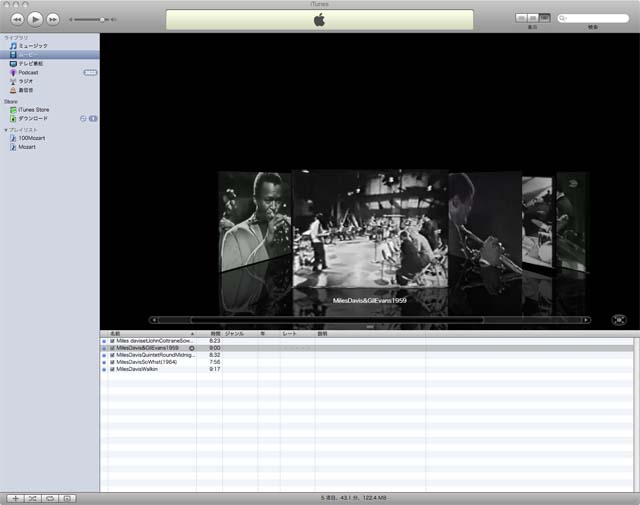This screenshot has width=640, height=505.
Task: Switch to list view mode
Action: tap(521, 18)
